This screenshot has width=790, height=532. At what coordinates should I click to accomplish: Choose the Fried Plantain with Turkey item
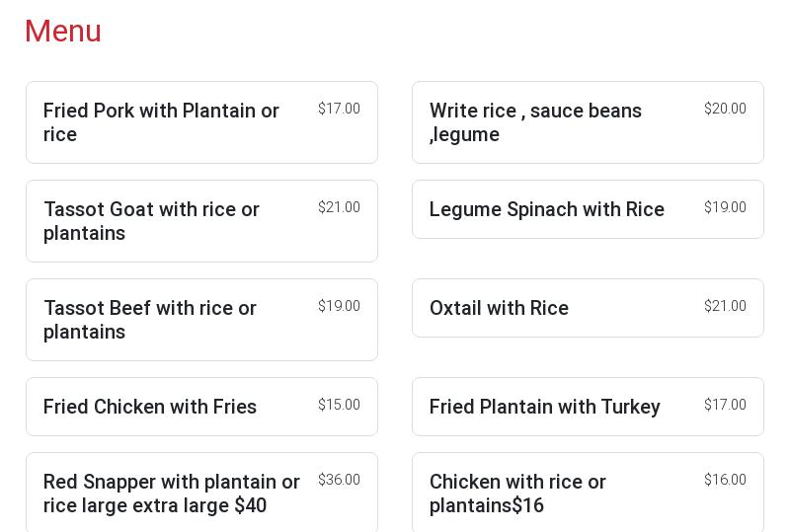point(544,407)
